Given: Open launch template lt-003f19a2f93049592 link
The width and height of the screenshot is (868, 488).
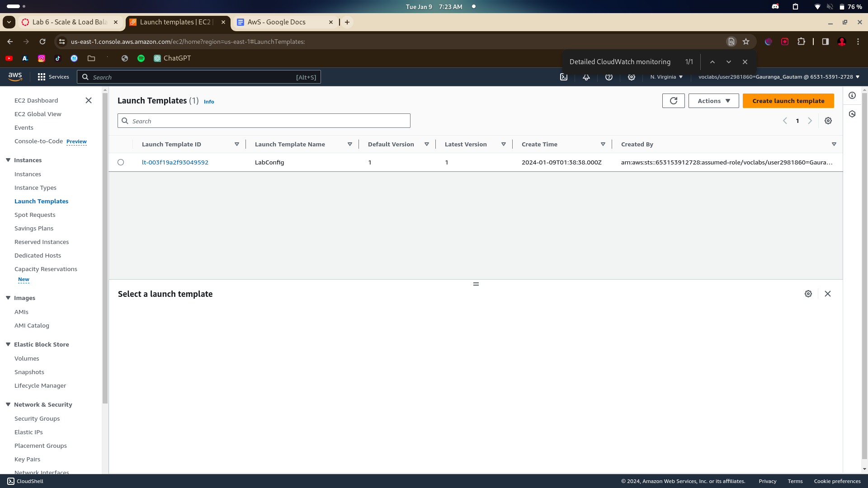Looking at the screenshot, I should [175, 162].
